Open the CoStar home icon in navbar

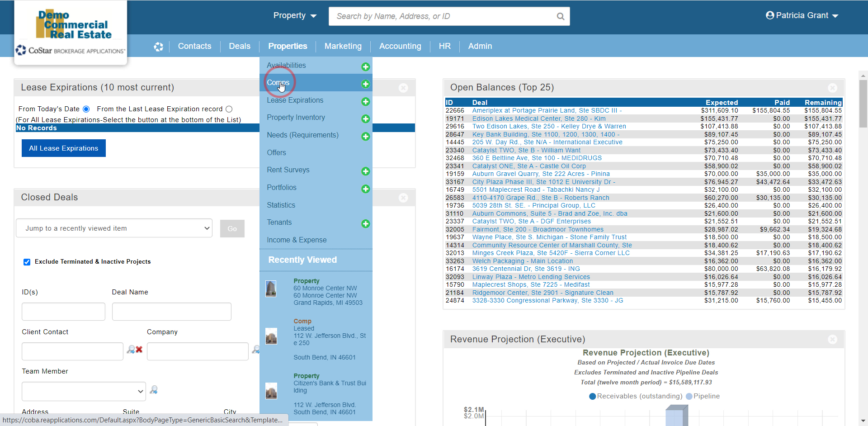click(x=158, y=47)
